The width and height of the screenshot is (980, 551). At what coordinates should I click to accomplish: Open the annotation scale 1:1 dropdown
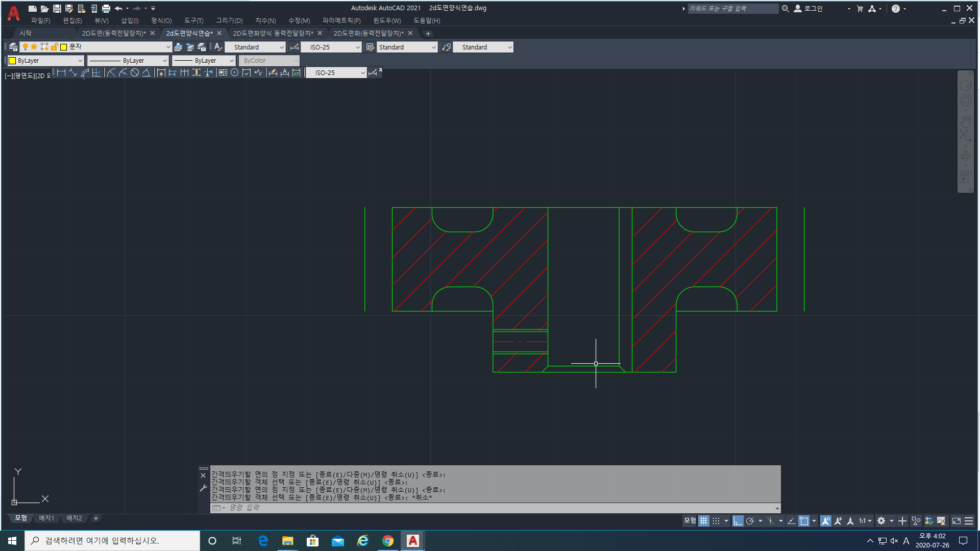point(865,521)
